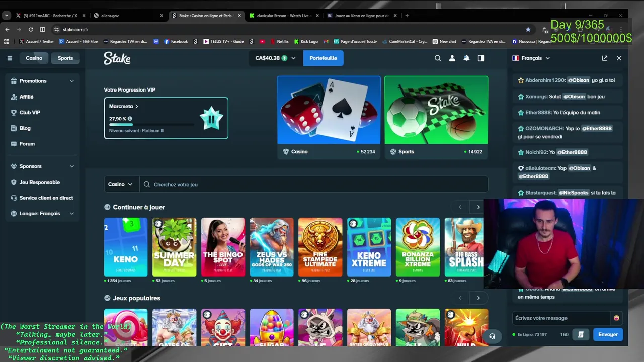The width and height of the screenshot is (644, 362).
Task: Pop out the chat window
Action: coord(605,58)
